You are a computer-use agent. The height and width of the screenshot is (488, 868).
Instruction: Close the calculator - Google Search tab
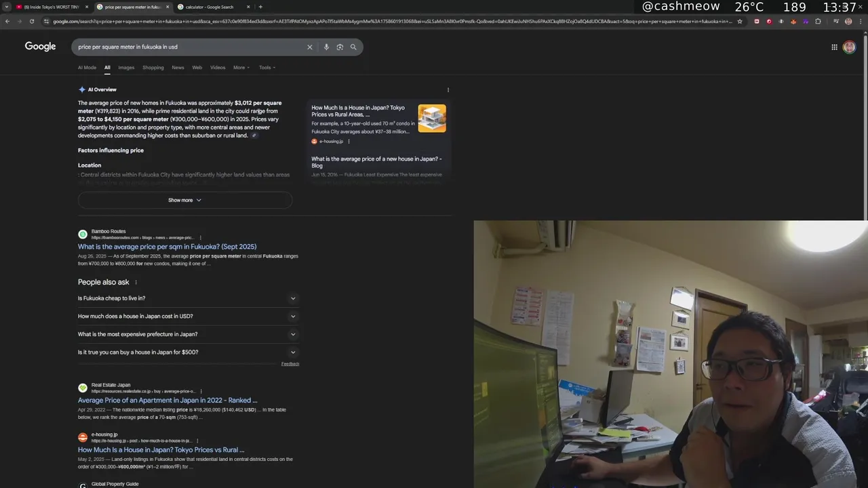pos(248,7)
